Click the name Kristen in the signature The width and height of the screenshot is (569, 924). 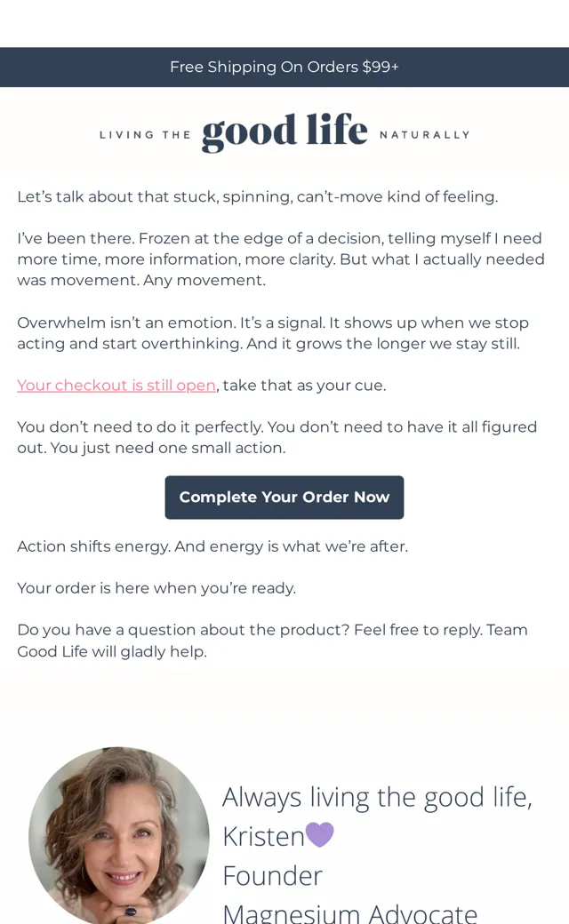pos(263,836)
